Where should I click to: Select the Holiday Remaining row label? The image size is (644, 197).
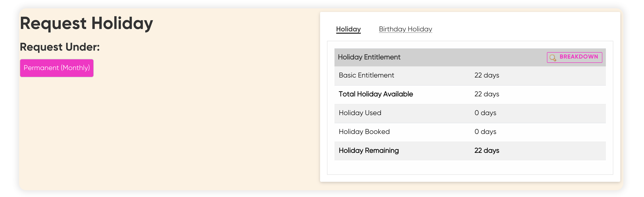click(x=369, y=150)
